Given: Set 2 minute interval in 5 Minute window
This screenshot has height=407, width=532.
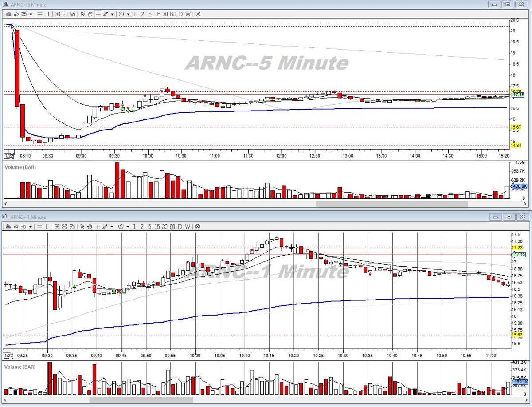Looking at the screenshot, I should point(142,14).
